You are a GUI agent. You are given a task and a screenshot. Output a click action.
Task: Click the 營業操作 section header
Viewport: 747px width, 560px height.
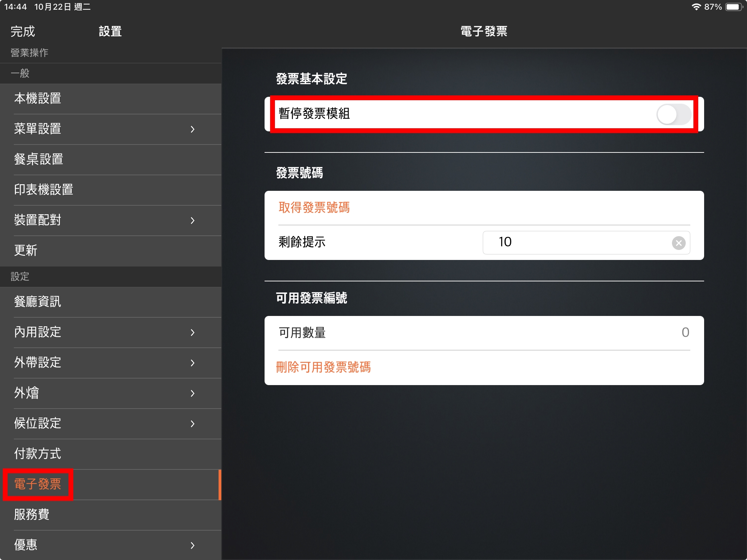tap(29, 53)
